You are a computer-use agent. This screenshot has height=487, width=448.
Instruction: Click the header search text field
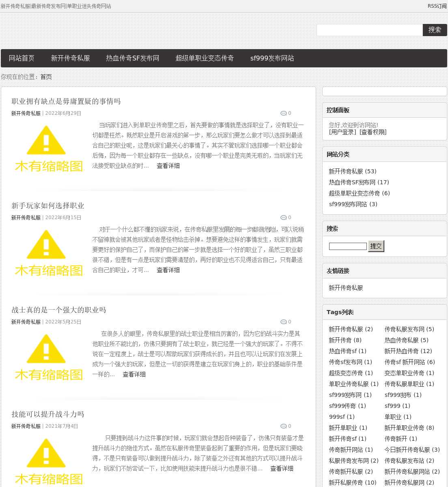coord(369,30)
